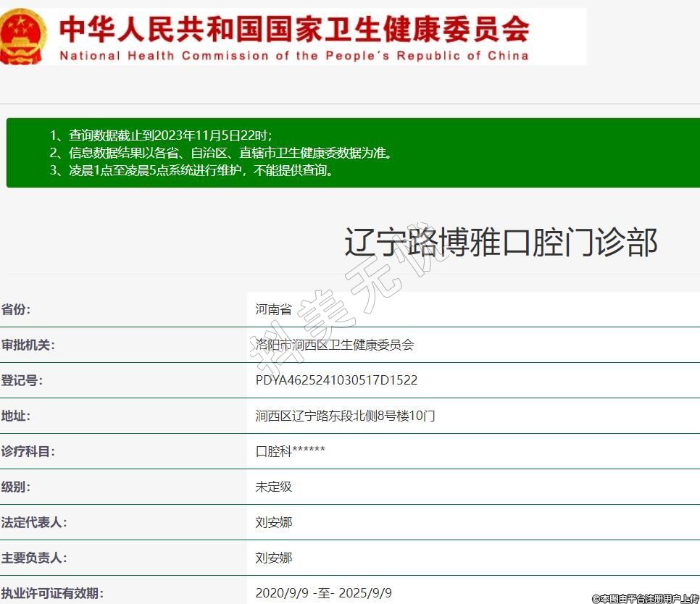The width and height of the screenshot is (700, 604).
Task: Select the first notice about the query data cutoff
Action: [160, 135]
